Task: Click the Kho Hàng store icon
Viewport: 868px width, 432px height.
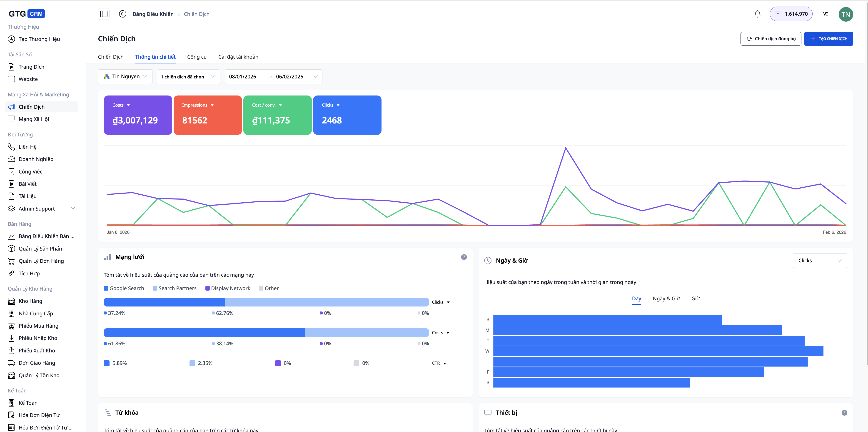Action: pyautogui.click(x=11, y=301)
